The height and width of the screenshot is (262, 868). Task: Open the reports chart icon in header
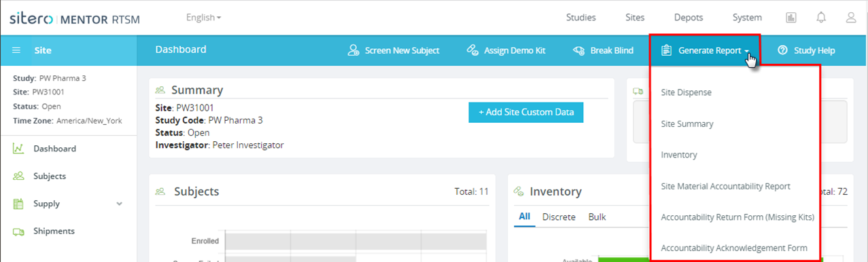tap(791, 18)
